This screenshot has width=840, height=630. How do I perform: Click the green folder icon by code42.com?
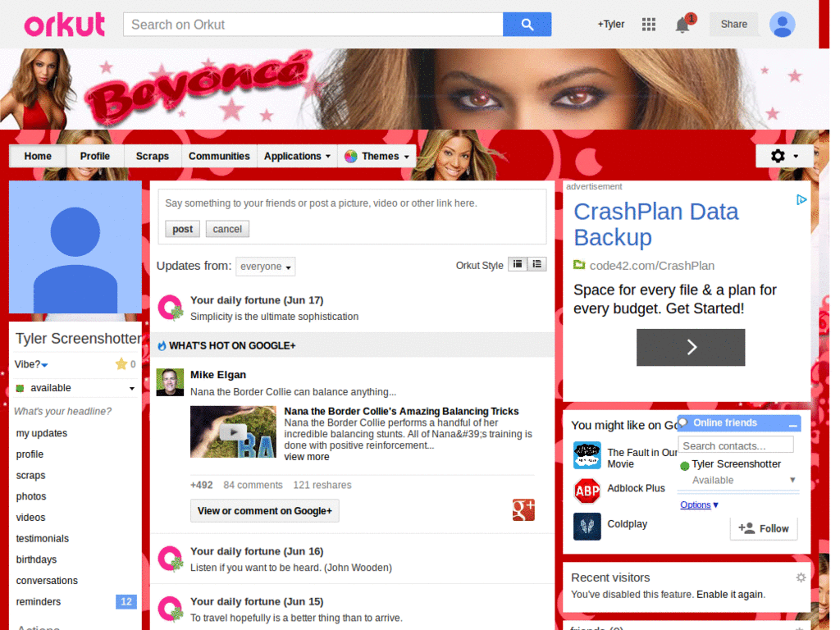(579, 265)
